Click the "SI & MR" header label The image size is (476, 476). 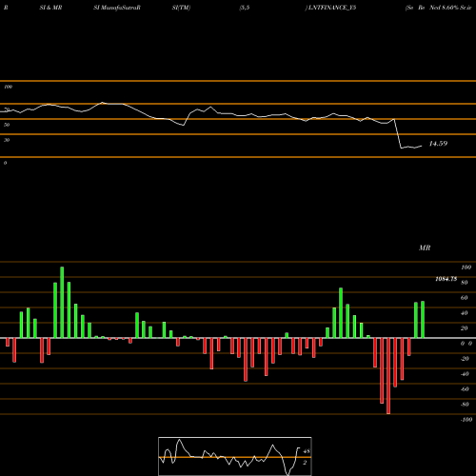click(x=50, y=8)
